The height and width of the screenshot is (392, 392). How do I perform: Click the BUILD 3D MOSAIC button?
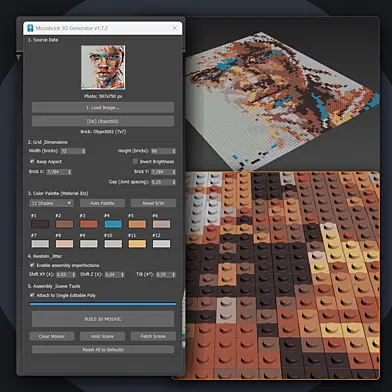click(x=103, y=319)
